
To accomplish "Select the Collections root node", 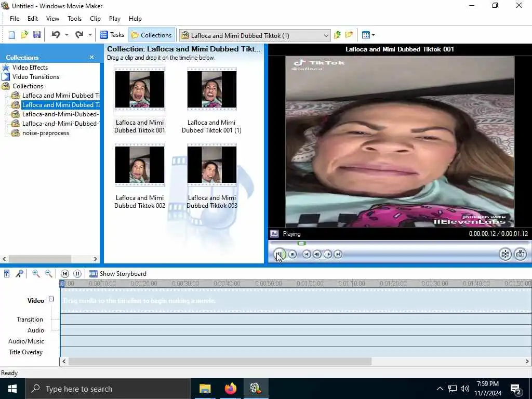I will pos(28,86).
